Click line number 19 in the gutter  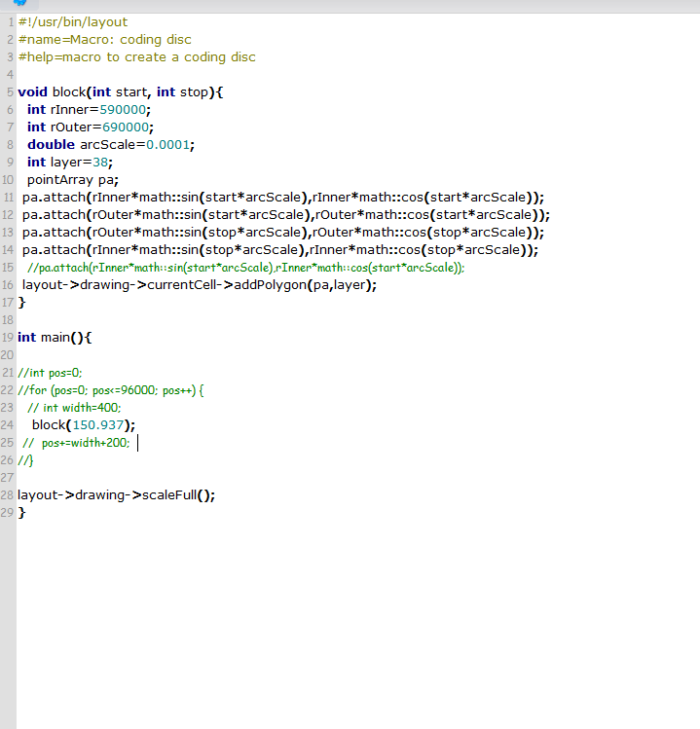click(7, 338)
